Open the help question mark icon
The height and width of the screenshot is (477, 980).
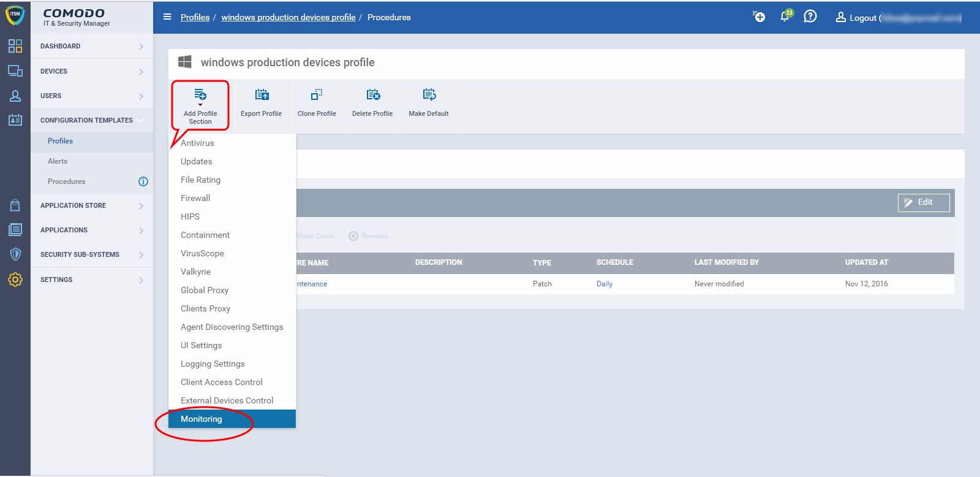coord(810,17)
